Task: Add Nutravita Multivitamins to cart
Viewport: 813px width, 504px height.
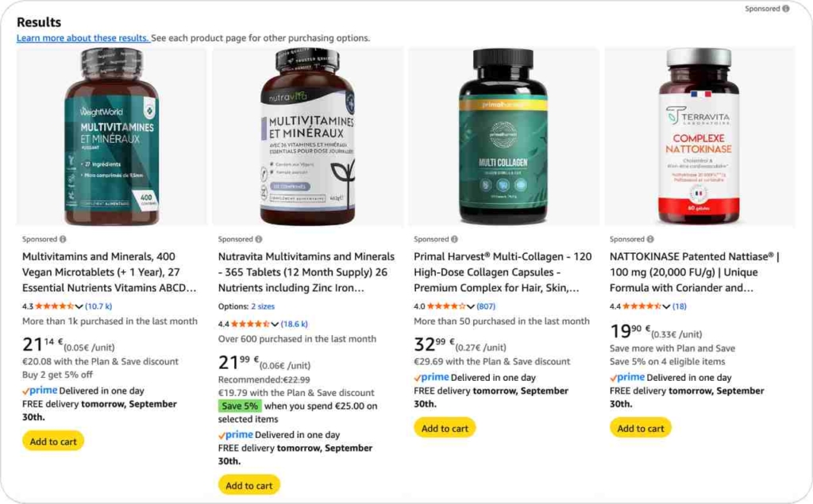Action: 249,485
